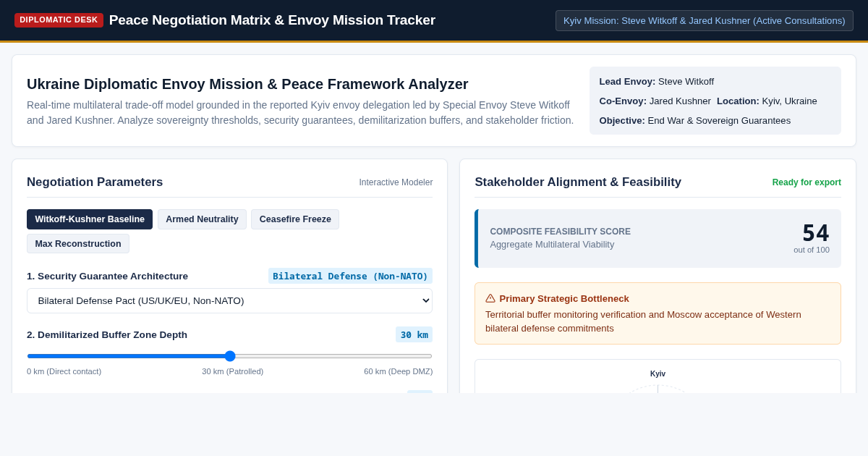Screen dimensions: 868x456
Task: Click the '0 km (Direct contact)' slider label
Action: click(64, 371)
